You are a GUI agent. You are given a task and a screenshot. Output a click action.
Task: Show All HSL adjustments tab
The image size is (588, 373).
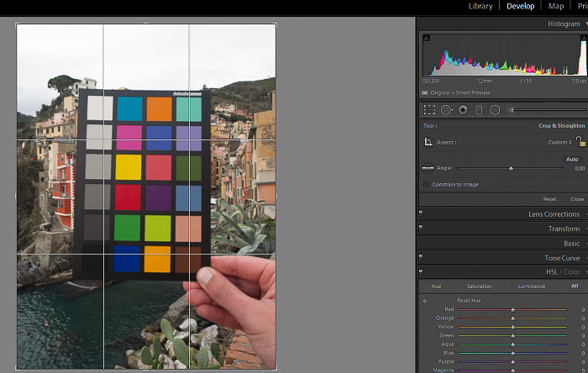pyautogui.click(x=575, y=286)
